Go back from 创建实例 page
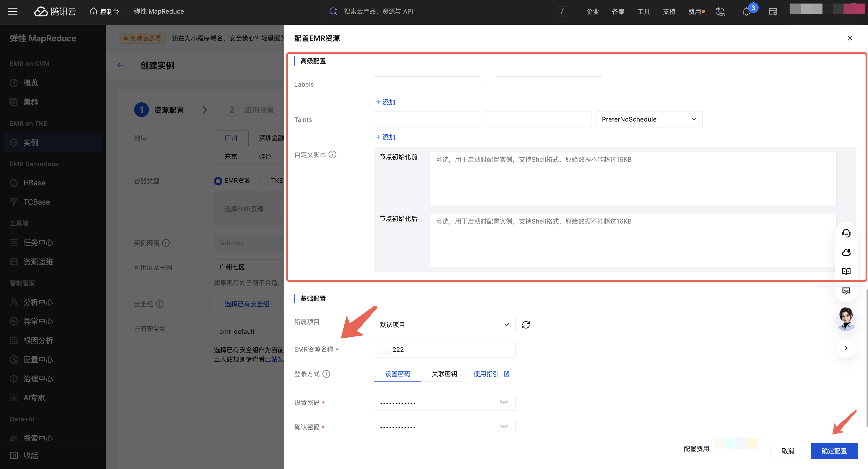 coord(121,65)
